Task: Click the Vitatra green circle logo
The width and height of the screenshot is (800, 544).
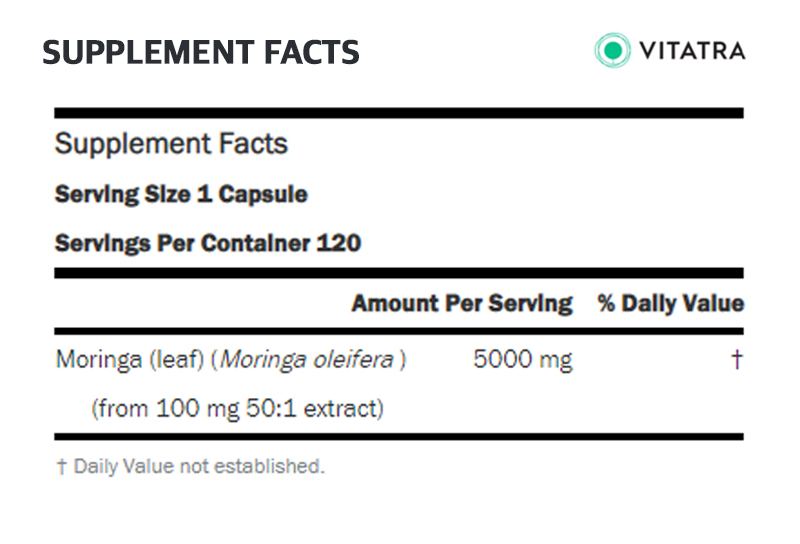Action: (612, 50)
